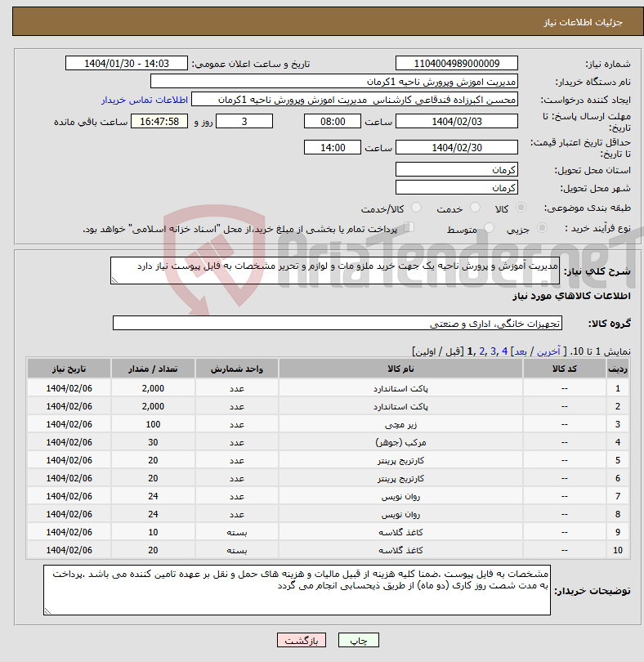Click the remaining time 16:47:58 field
The image size is (644, 662).
pos(159,121)
